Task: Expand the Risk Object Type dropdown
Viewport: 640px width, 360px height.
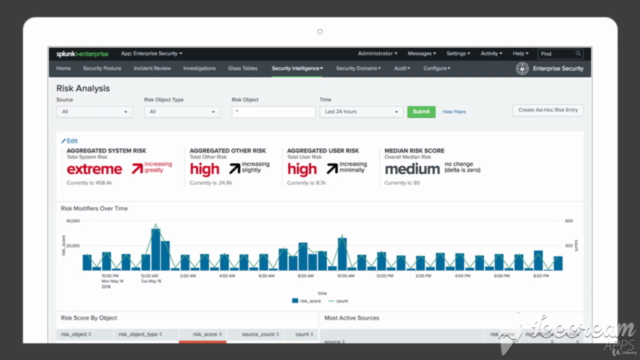Action: pyautogui.click(x=182, y=112)
